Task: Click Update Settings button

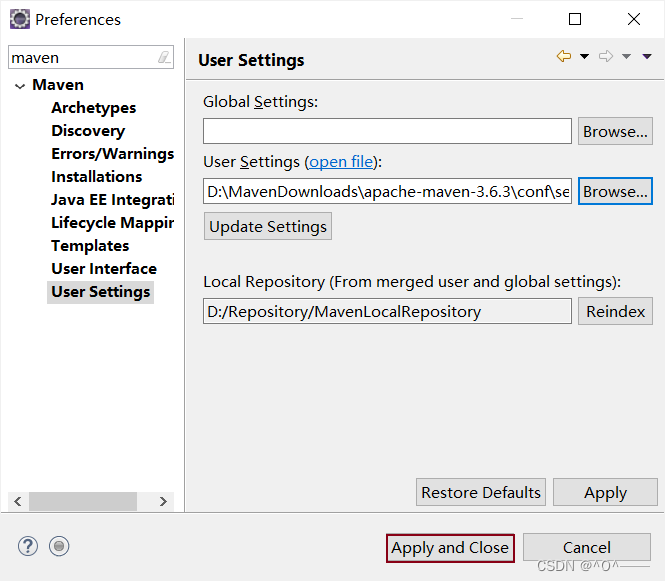Action: click(x=268, y=226)
